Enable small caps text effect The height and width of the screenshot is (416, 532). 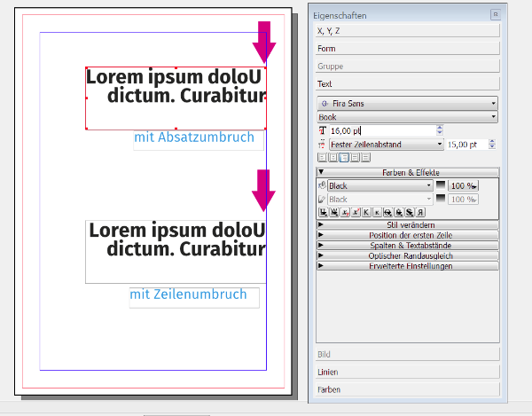377,213
